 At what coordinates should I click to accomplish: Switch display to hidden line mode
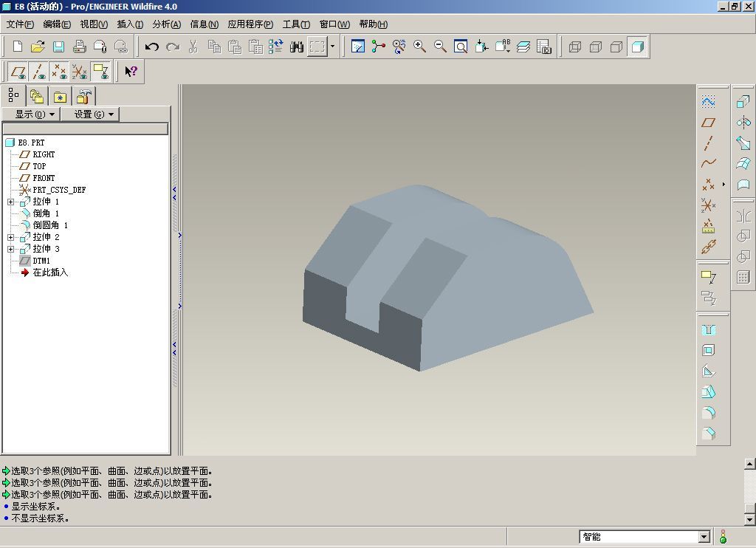(x=596, y=47)
